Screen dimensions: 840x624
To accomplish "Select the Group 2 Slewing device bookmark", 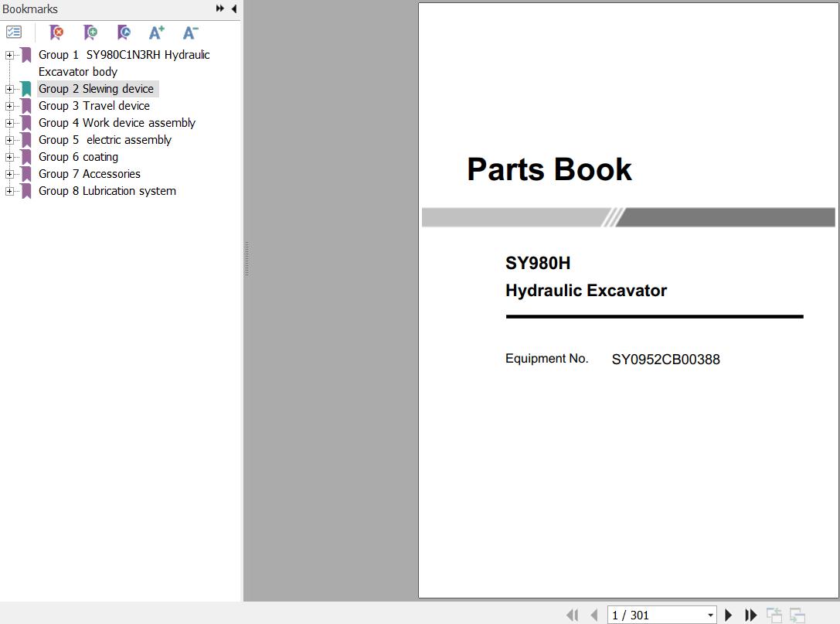I will tap(96, 89).
